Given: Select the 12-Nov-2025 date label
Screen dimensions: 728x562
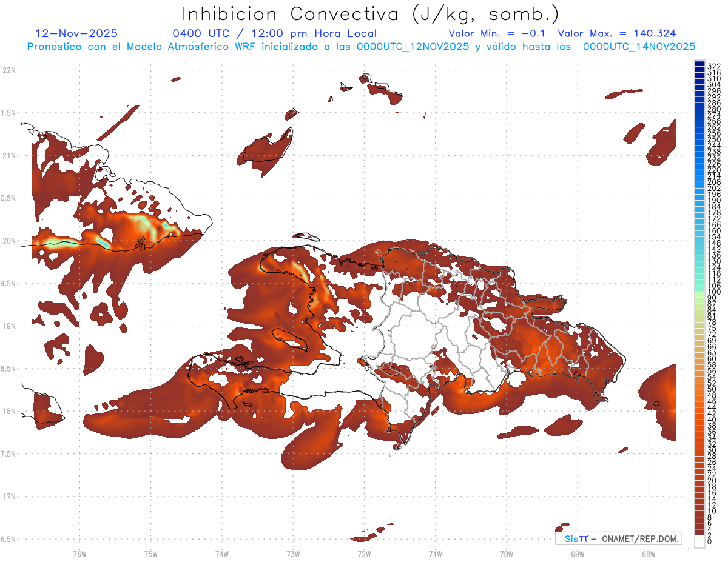Looking at the screenshot, I should click(x=76, y=33).
